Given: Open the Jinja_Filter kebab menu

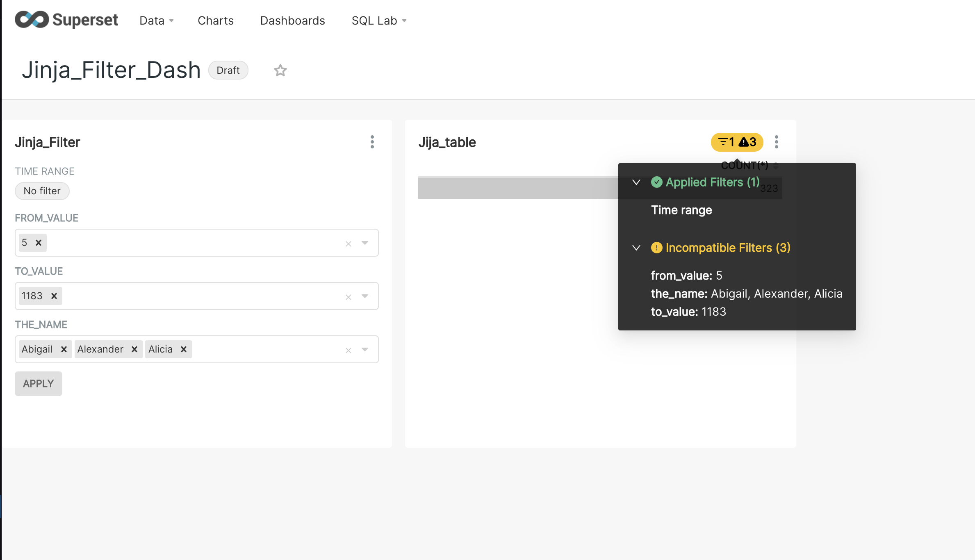Looking at the screenshot, I should 372,142.
